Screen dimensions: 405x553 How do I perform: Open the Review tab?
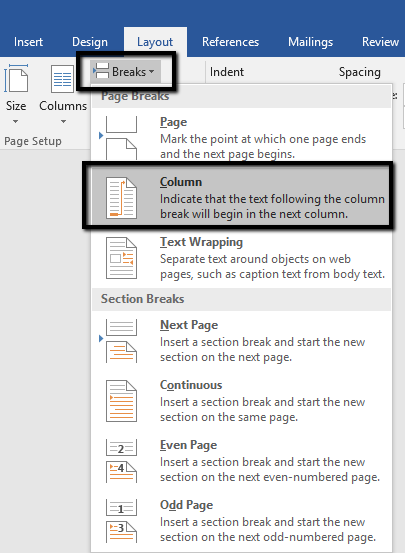pyautogui.click(x=380, y=42)
